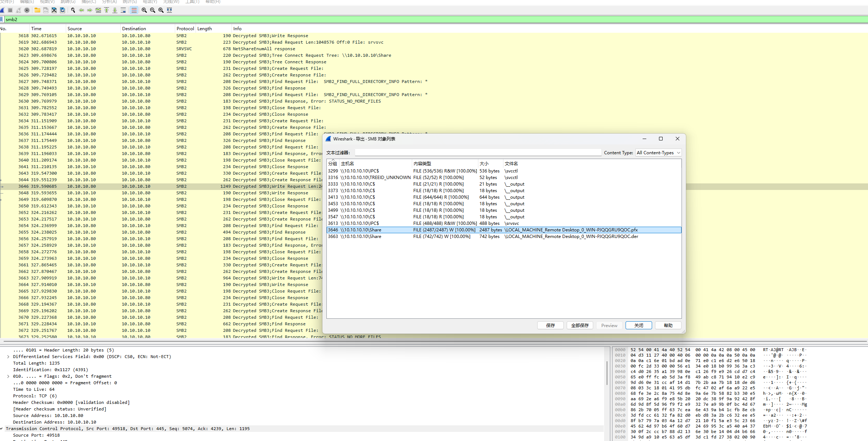Viewport: 868px width, 441px height.
Task: Click the 全部保存 button
Action: (x=580, y=325)
